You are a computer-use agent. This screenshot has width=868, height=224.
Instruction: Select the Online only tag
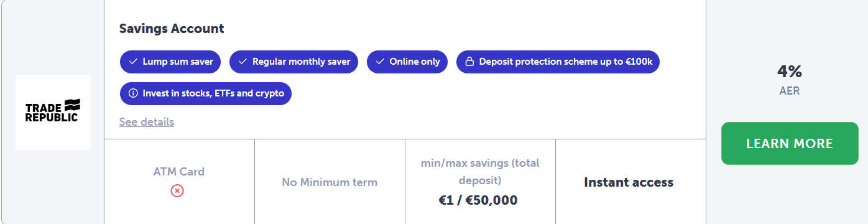coord(407,62)
